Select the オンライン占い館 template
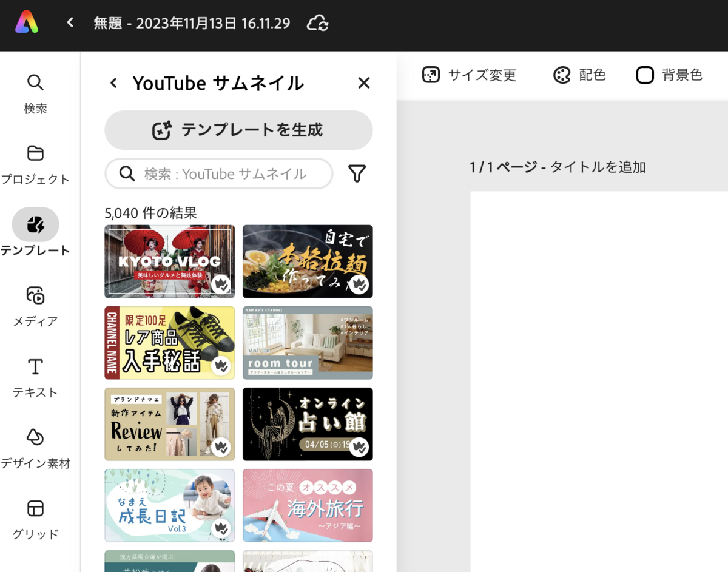Viewport: 728px width, 572px height. coord(308,424)
